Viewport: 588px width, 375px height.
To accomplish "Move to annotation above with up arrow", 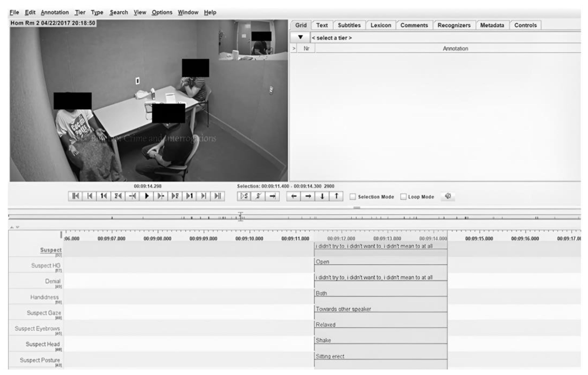I will click(x=336, y=196).
